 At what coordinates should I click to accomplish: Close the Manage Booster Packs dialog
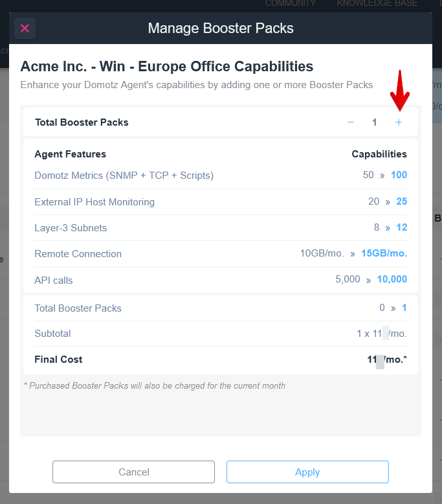pyautogui.click(x=25, y=29)
